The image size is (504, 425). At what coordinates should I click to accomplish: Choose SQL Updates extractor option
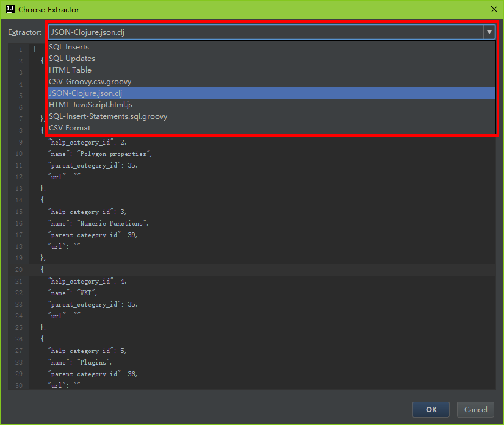coord(72,59)
